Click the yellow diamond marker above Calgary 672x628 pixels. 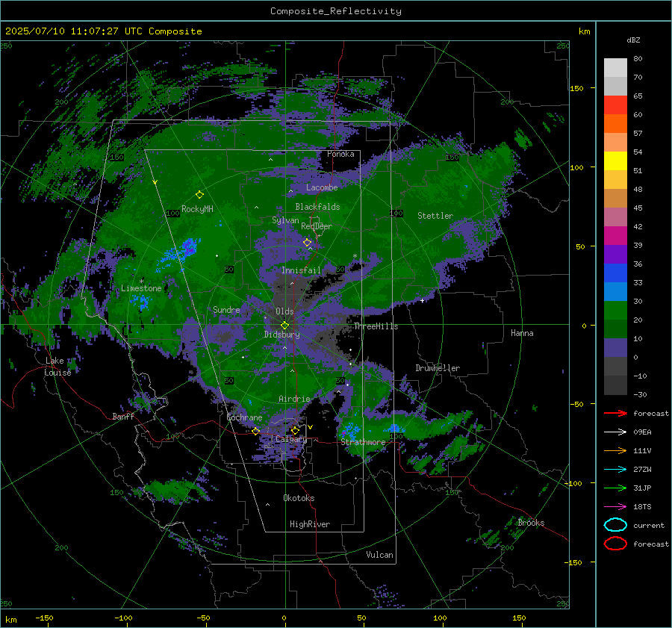pos(295,430)
